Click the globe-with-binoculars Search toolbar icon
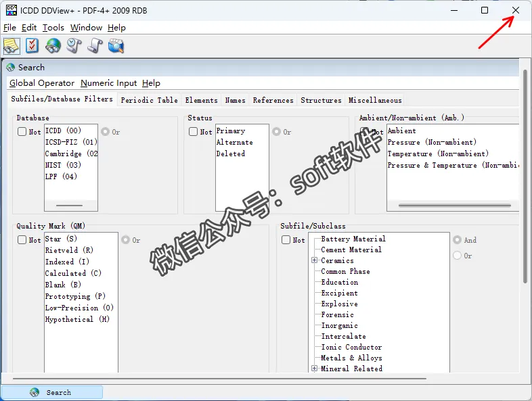The image size is (532, 401). (x=53, y=46)
